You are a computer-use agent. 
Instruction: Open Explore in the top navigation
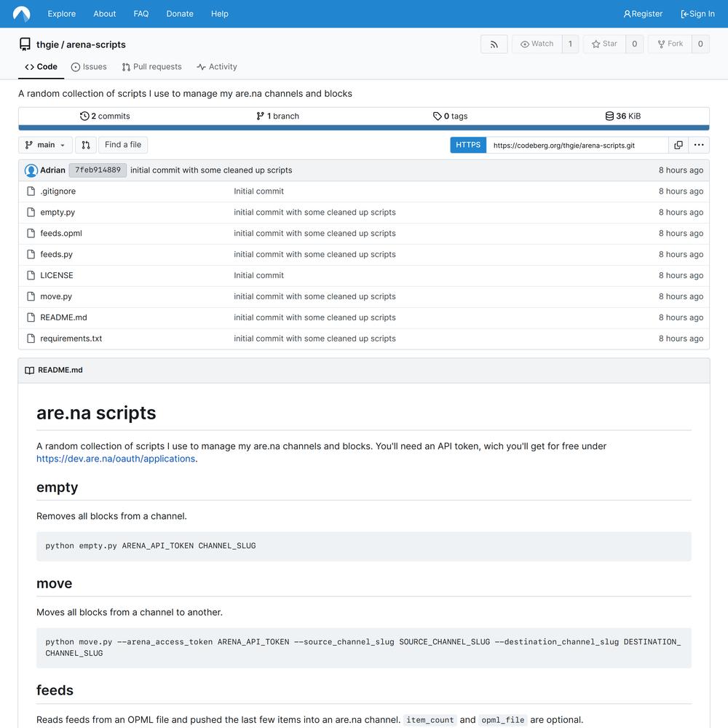tap(62, 14)
